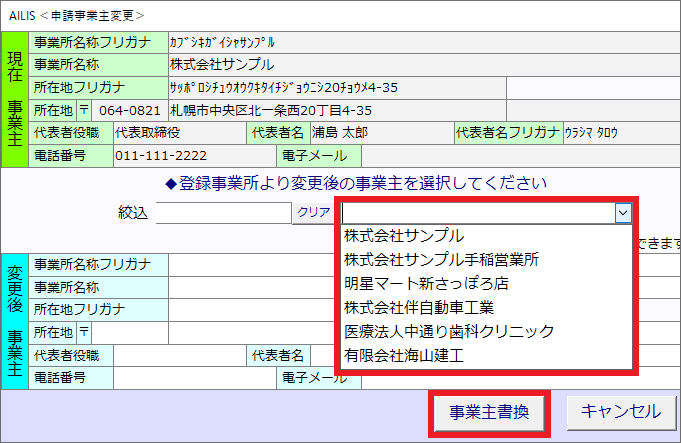Collapse the business owner dropdown arrow
This screenshot has width=681, height=443.
tap(623, 213)
